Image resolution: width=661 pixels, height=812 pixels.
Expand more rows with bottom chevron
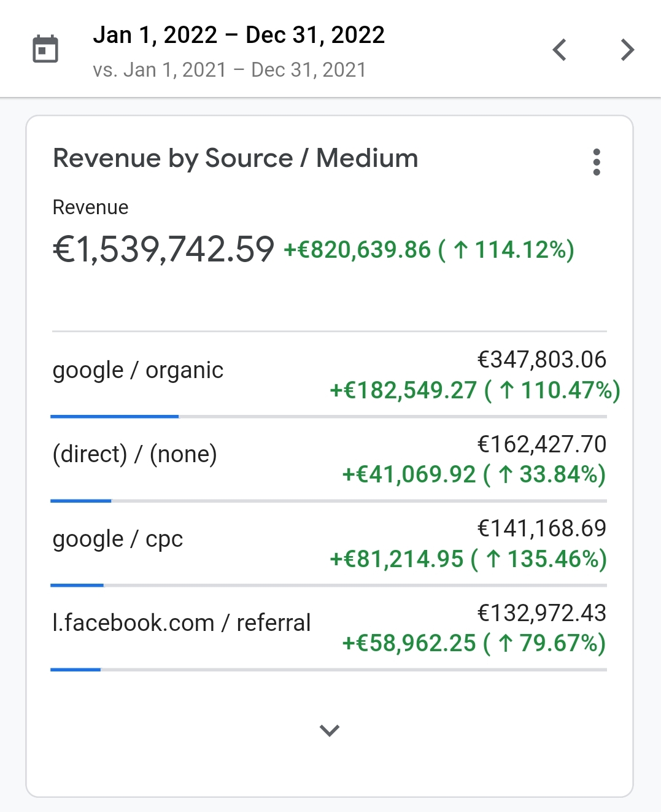[x=330, y=730]
